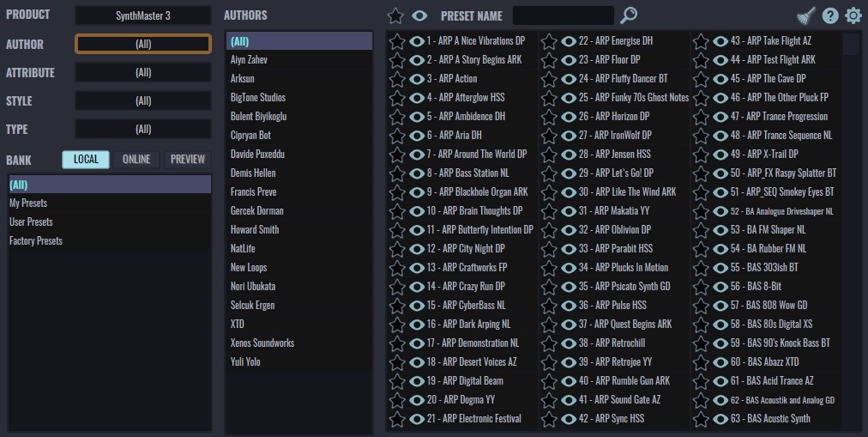Filter by author Aiyn Zahev
The image size is (868, 437).
click(299, 60)
